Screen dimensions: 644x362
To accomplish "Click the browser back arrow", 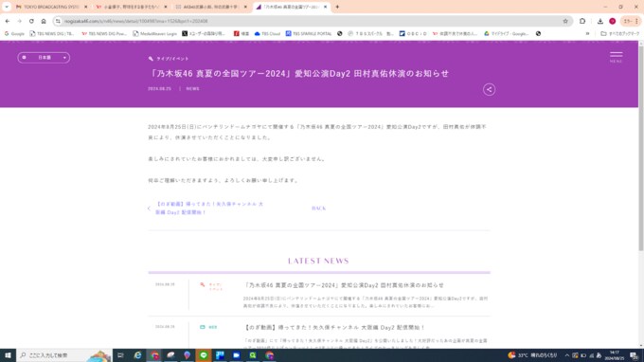I will click(8, 21).
